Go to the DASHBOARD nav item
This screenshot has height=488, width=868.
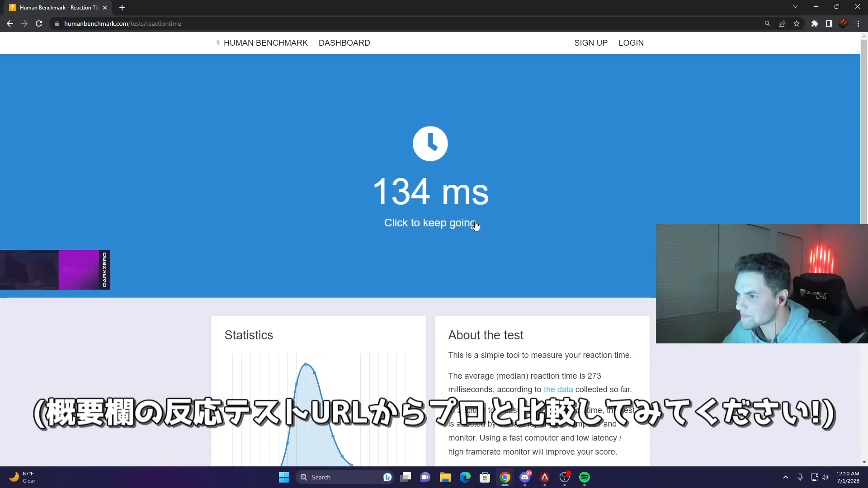344,43
